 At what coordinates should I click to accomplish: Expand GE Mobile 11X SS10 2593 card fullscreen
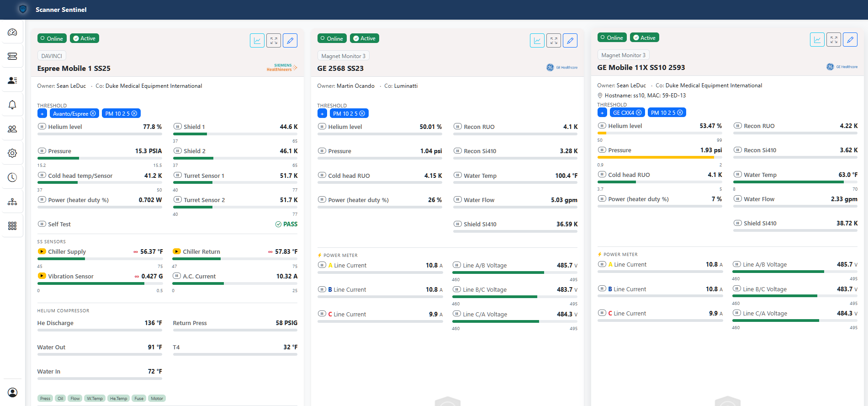point(834,40)
